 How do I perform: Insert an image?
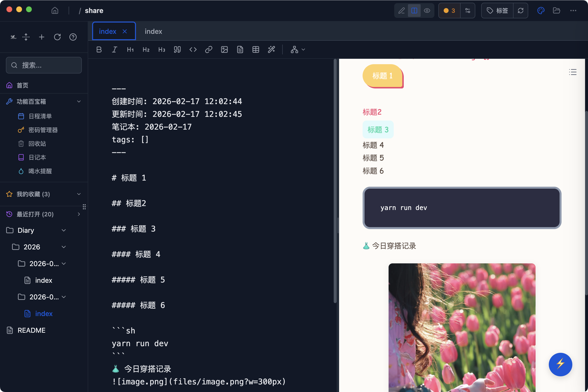[x=224, y=49]
